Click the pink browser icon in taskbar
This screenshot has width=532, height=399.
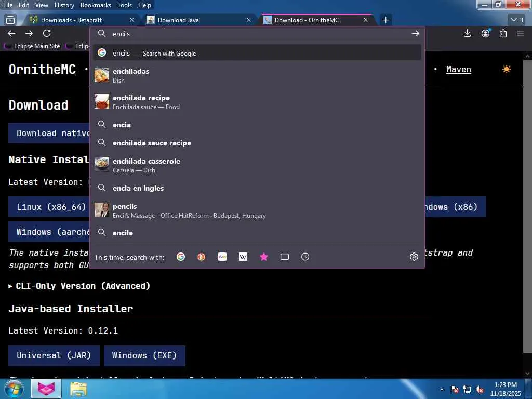[x=46, y=389]
